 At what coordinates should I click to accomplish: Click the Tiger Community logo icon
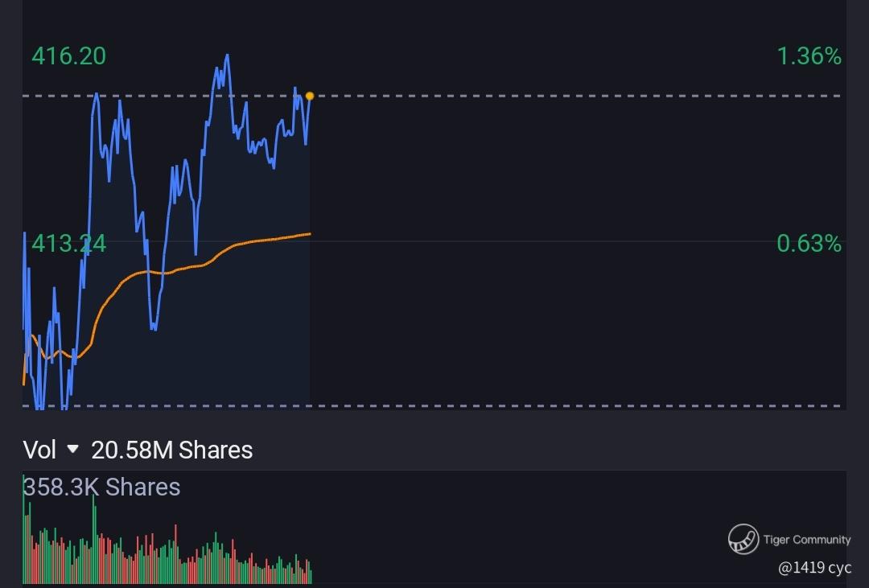point(743,539)
